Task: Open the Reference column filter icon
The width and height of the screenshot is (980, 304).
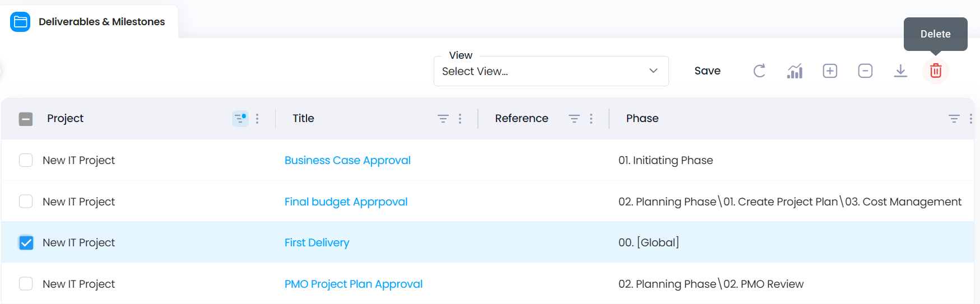Action: point(574,119)
